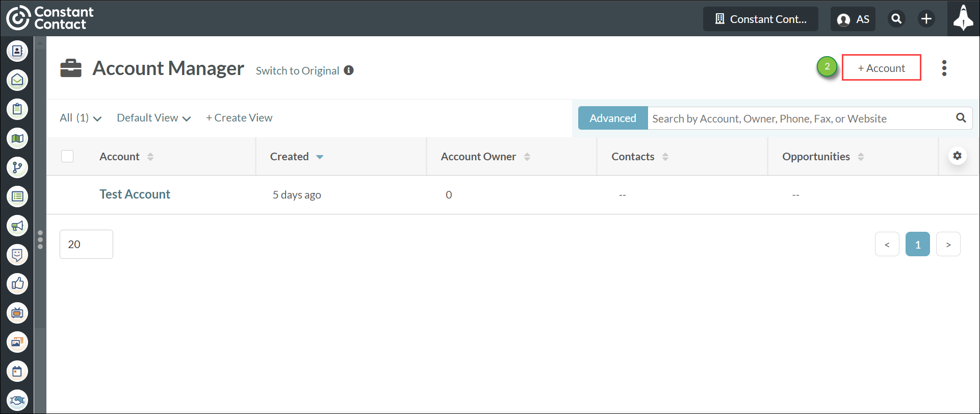Click Switch to Original link
Image resolution: width=980 pixels, height=414 pixels.
pos(297,70)
